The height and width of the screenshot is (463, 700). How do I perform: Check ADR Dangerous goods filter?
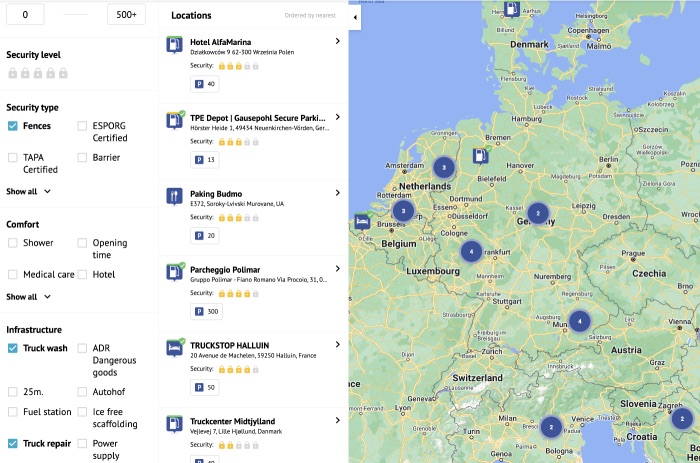[x=82, y=348]
